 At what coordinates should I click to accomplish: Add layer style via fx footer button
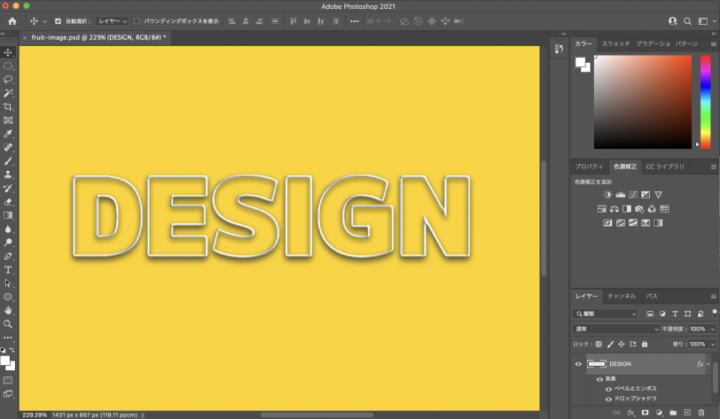pos(631,413)
